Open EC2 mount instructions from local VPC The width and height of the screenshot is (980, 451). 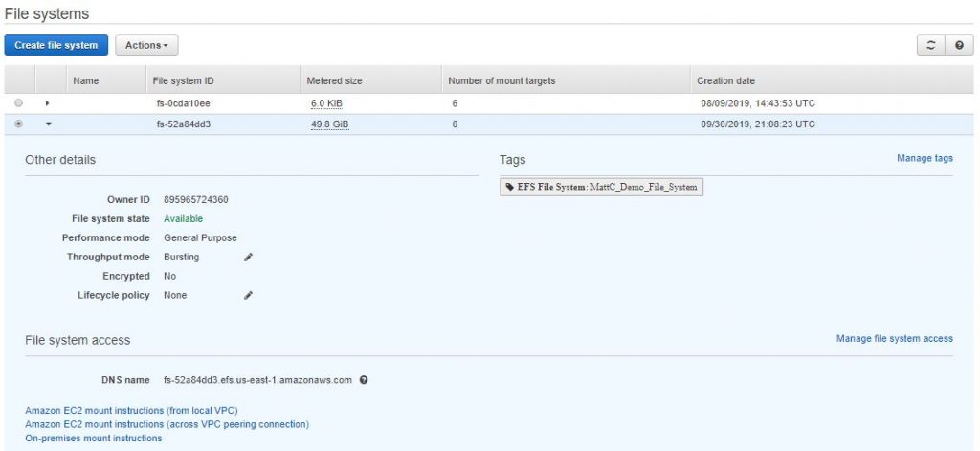coord(131,411)
